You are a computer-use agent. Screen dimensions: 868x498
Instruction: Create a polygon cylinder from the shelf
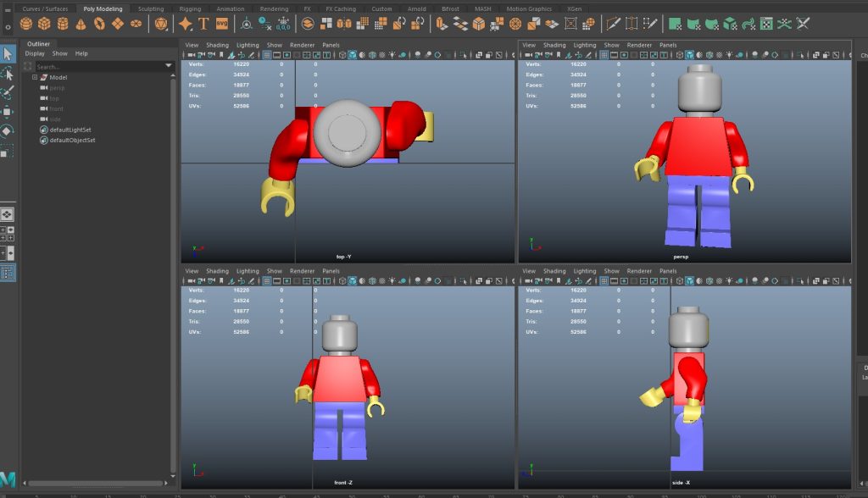[63, 24]
